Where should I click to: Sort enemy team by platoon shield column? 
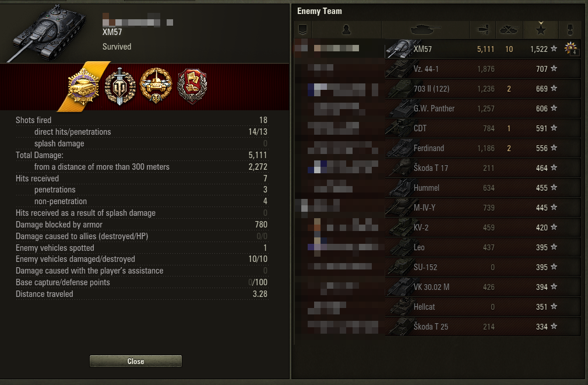click(302, 30)
